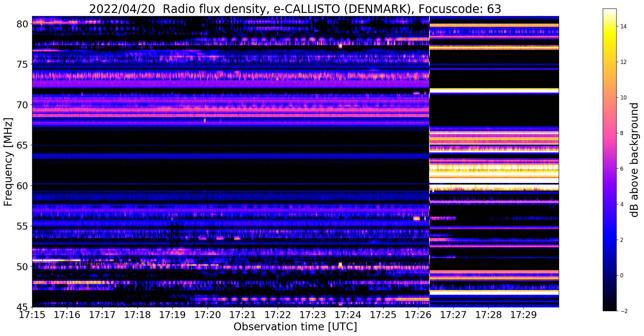Image resolution: width=644 pixels, height=336 pixels.
Task: Click the 17:18 time tick label
Action: (x=137, y=315)
